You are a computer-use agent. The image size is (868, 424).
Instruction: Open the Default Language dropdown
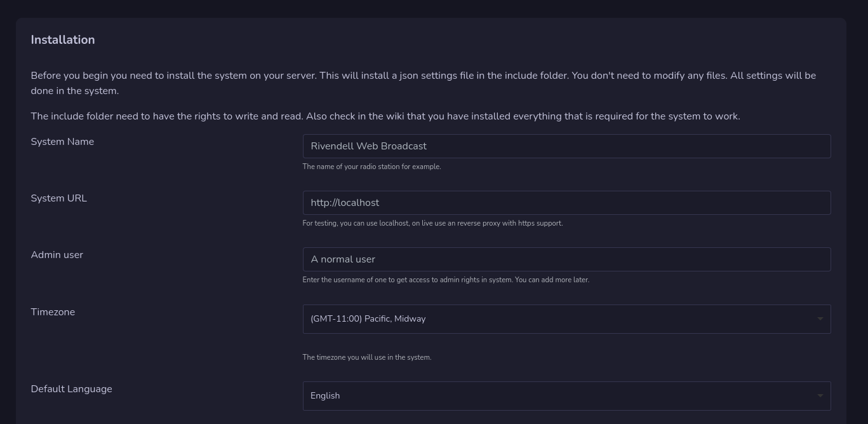click(566, 395)
